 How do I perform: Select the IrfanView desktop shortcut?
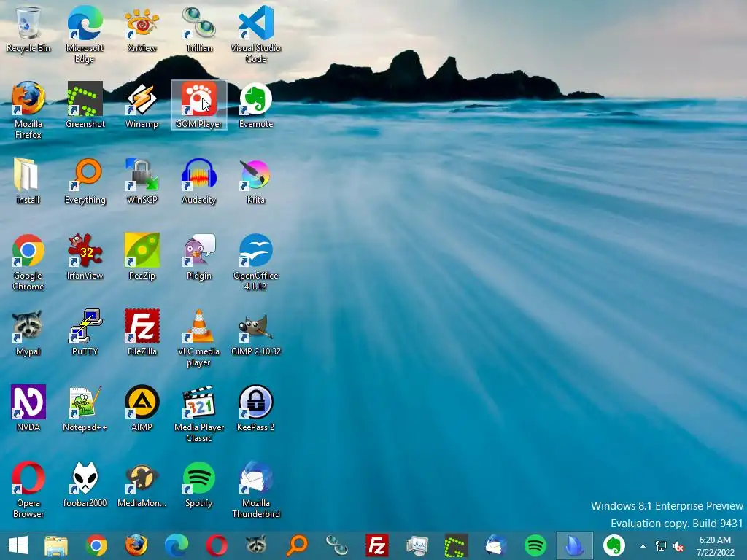point(85,257)
